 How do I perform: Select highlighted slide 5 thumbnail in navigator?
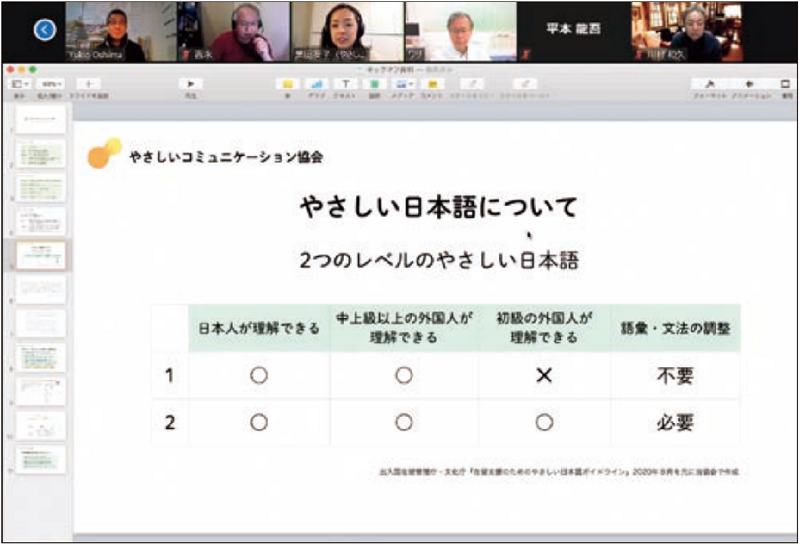tap(40, 255)
